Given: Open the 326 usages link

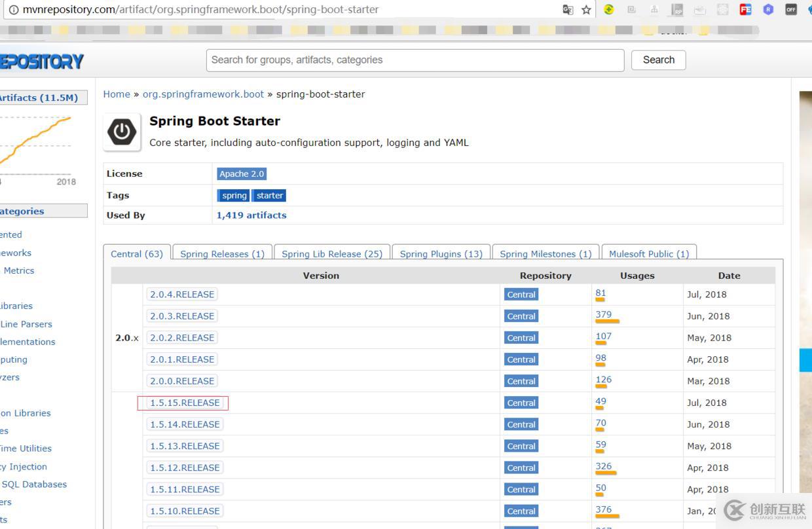Looking at the screenshot, I should [x=603, y=466].
